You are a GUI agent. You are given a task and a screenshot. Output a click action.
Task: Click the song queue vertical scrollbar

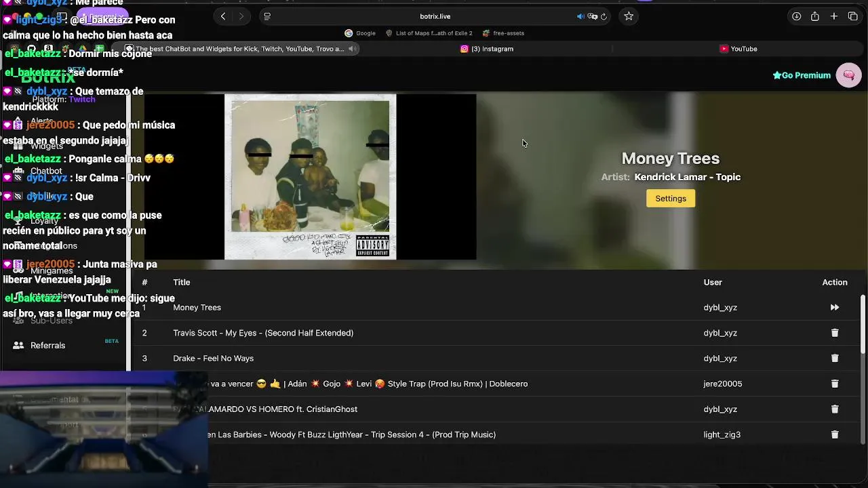(x=863, y=325)
